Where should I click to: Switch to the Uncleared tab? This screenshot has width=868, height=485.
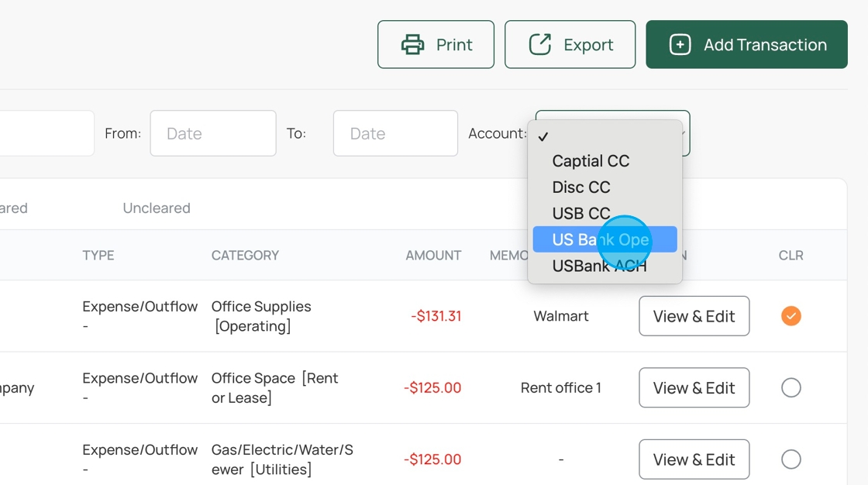157,208
